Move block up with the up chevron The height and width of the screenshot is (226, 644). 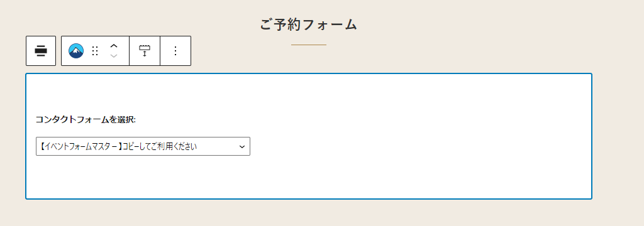tap(114, 46)
